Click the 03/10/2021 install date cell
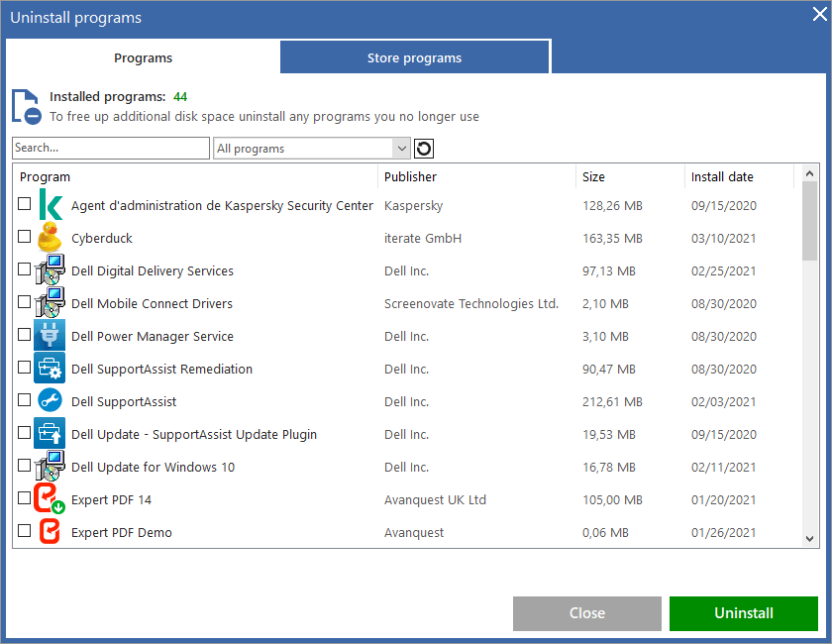The height and width of the screenshot is (644, 832). (x=724, y=239)
